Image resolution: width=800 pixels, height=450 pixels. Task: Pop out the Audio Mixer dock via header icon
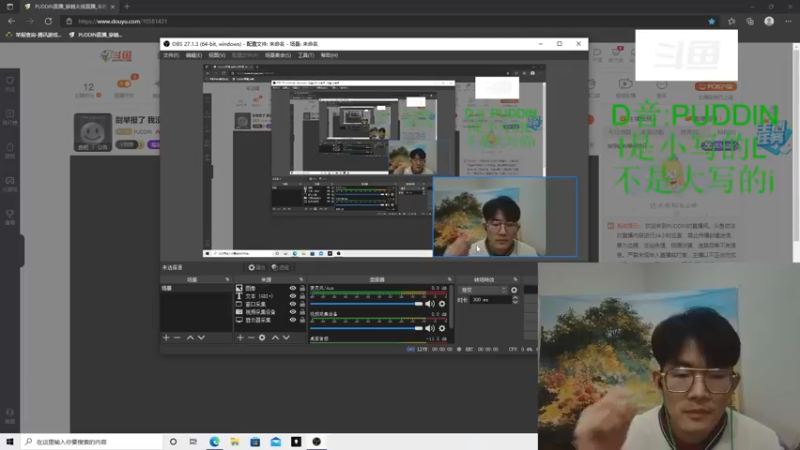(x=449, y=280)
